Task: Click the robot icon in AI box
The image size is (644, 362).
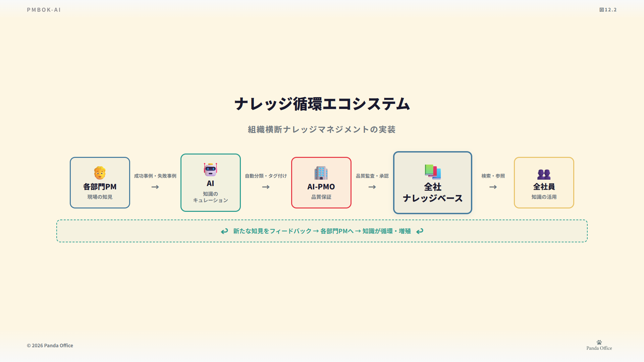Action: 210,170
